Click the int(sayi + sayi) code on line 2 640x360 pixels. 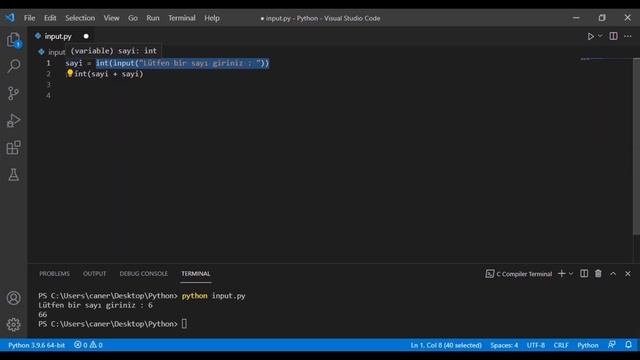tap(109, 74)
